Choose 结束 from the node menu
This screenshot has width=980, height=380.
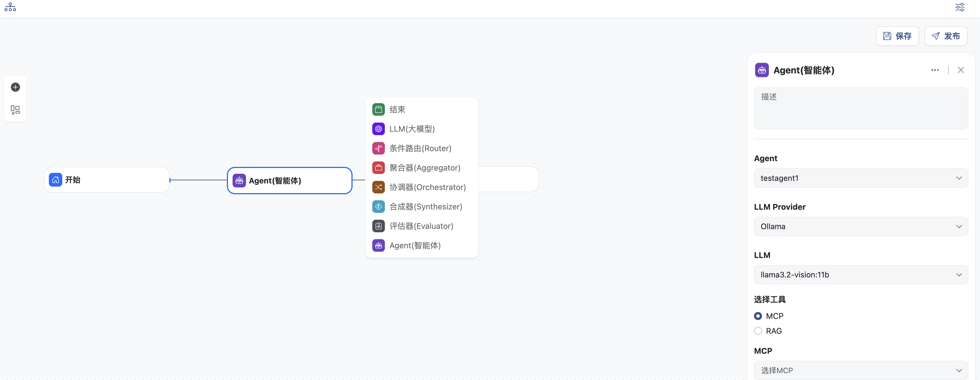point(397,109)
